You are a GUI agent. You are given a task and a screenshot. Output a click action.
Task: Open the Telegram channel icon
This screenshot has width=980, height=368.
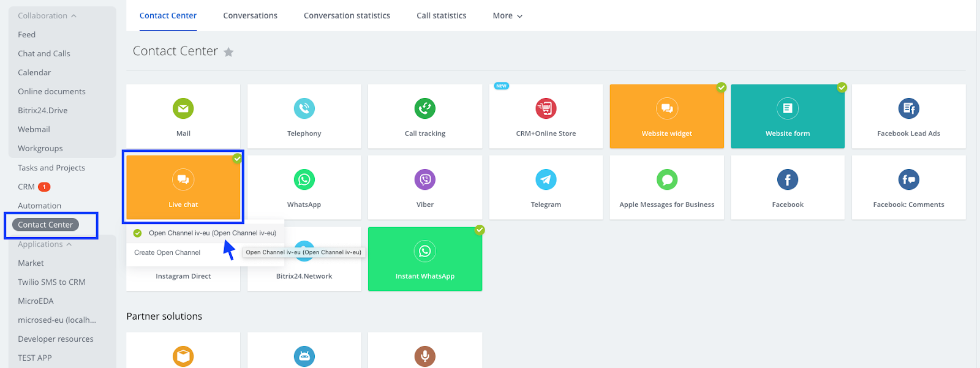coord(546,179)
